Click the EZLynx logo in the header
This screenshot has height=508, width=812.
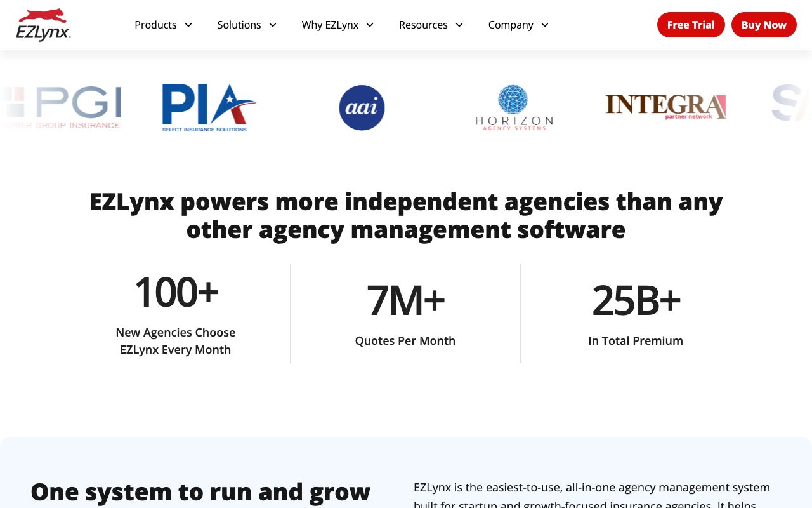point(43,25)
